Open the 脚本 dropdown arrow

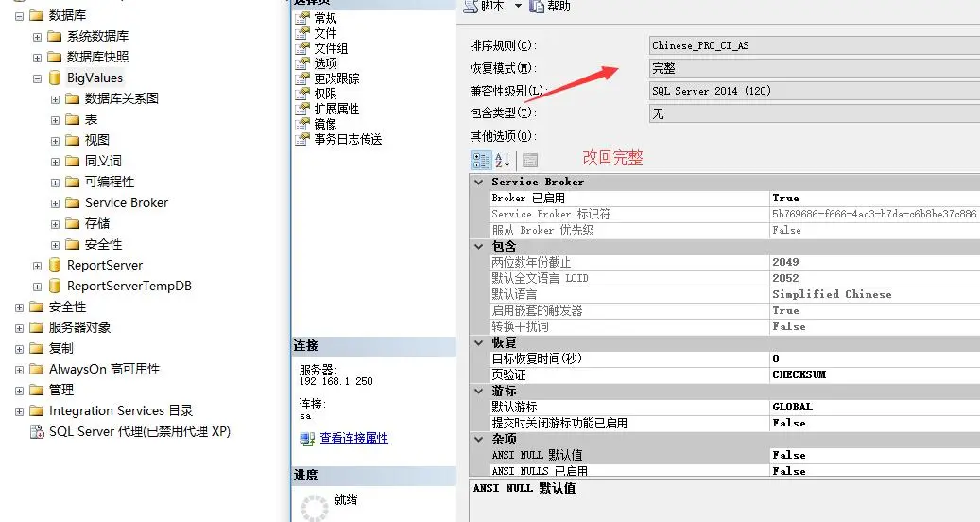518,7
